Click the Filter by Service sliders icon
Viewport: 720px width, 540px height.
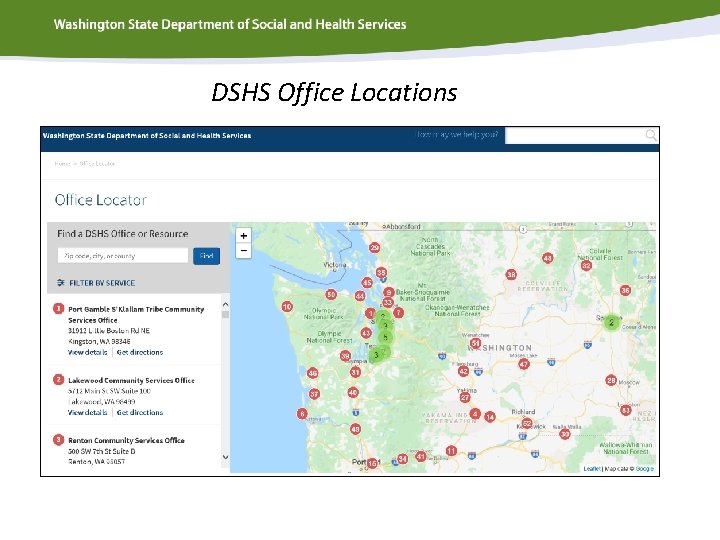tap(61, 283)
